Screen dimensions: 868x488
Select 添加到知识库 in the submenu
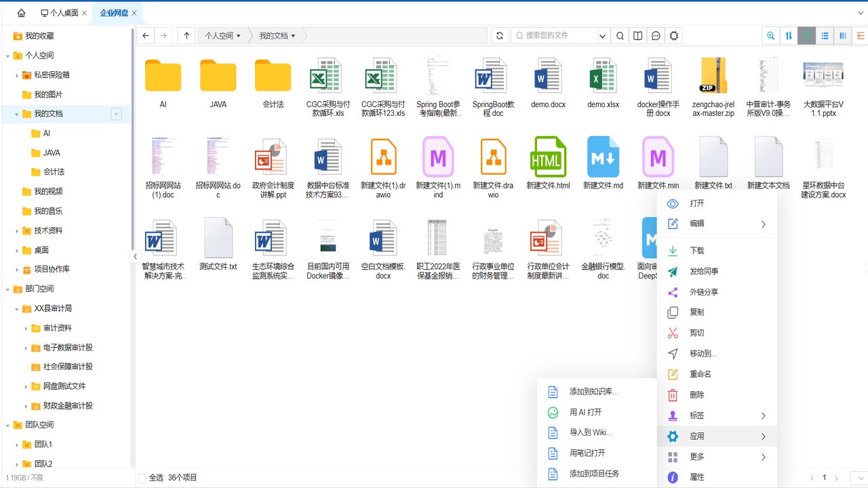(x=597, y=392)
